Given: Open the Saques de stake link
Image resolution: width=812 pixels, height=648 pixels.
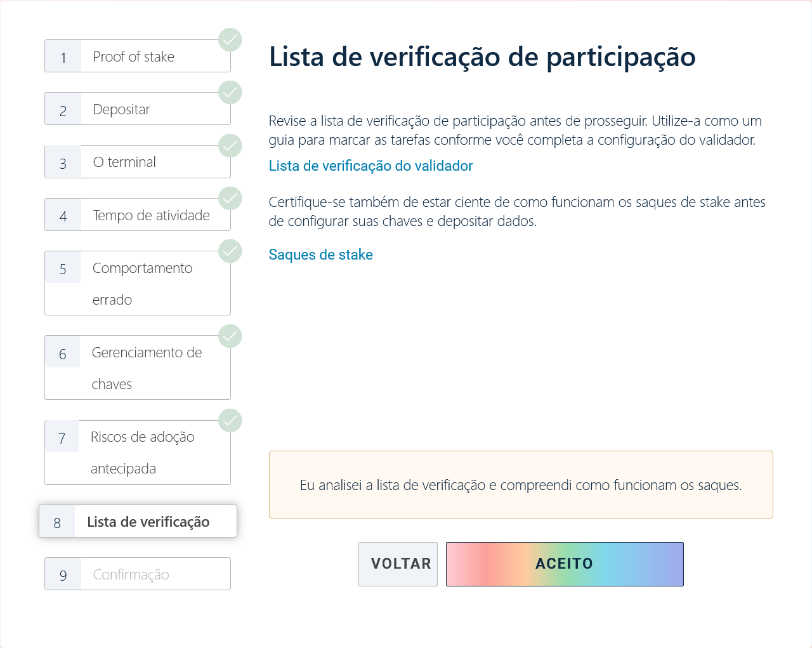Looking at the screenshot, I should click(320, 255).
